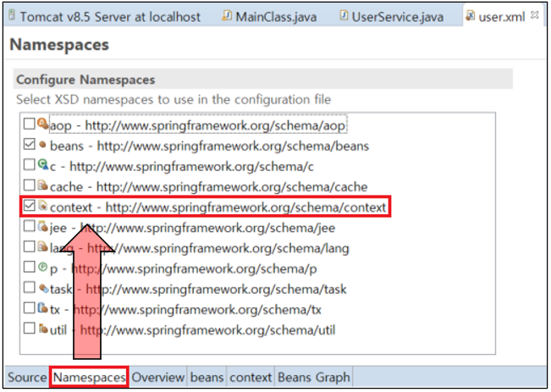
Task: Click the p namespace icon
Action: pyautogui.click(x=43, y=267)
